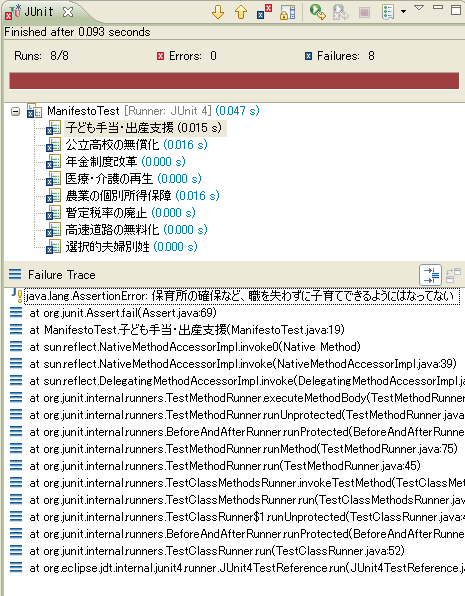Click the red test progress bar
Viewport: 465px width, 596px height.
234,81
